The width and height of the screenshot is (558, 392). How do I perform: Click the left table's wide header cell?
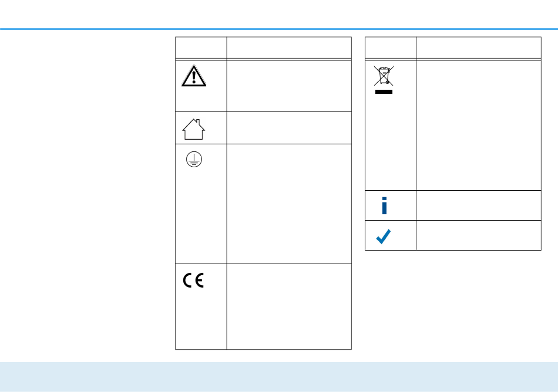tap(288, 48)
